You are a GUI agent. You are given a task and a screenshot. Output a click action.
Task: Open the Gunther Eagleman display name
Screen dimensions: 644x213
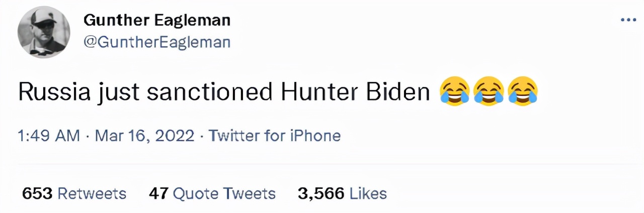tap(156, 21)
